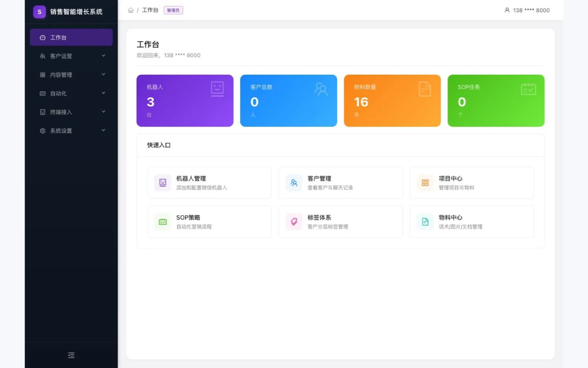
Task: Click the 机器人 count value 3
Action: (151, 102)
